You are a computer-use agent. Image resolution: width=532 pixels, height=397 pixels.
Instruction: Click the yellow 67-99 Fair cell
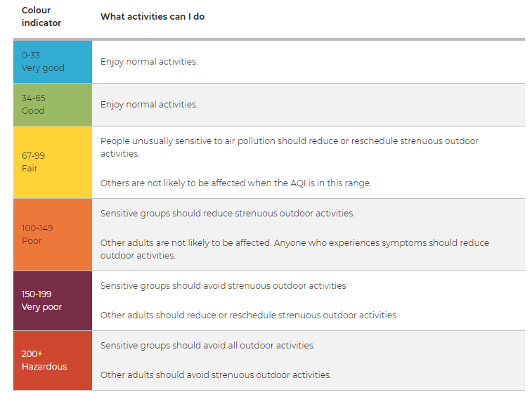53,162
